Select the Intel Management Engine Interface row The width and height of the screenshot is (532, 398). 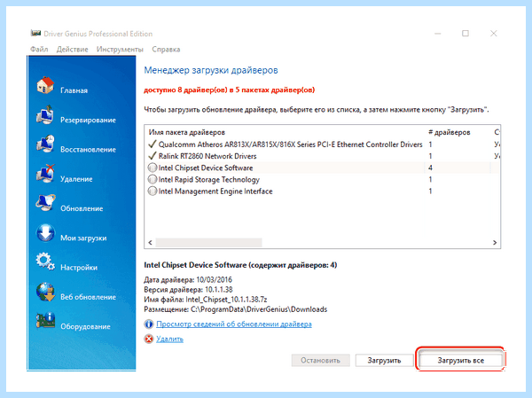pos(323,191)
